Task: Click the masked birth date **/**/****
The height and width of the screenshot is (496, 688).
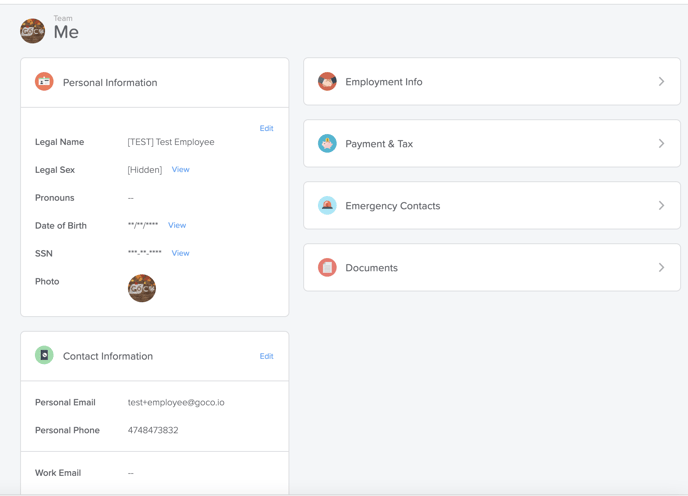Action: [x=143, y=225]
